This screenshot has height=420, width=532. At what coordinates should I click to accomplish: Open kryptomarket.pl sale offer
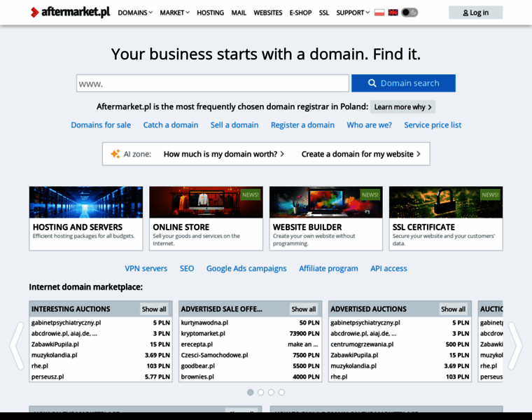point(203,333)
